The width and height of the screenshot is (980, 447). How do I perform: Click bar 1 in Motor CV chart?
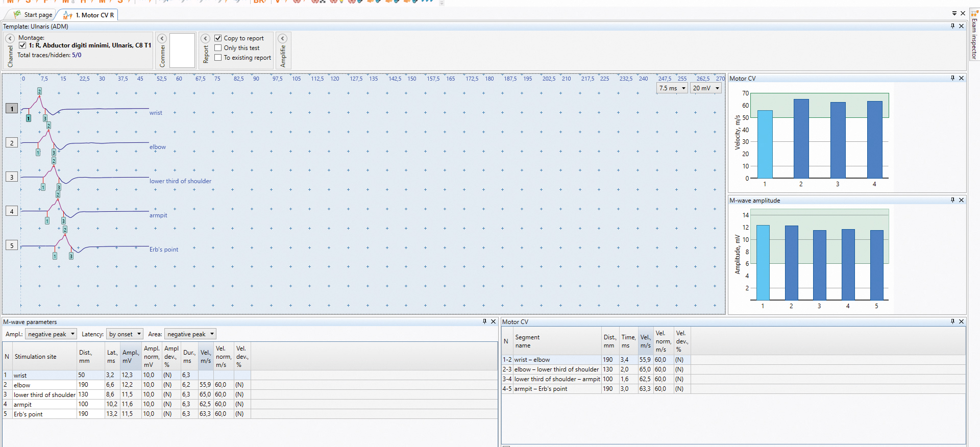[x=765, y=144]
